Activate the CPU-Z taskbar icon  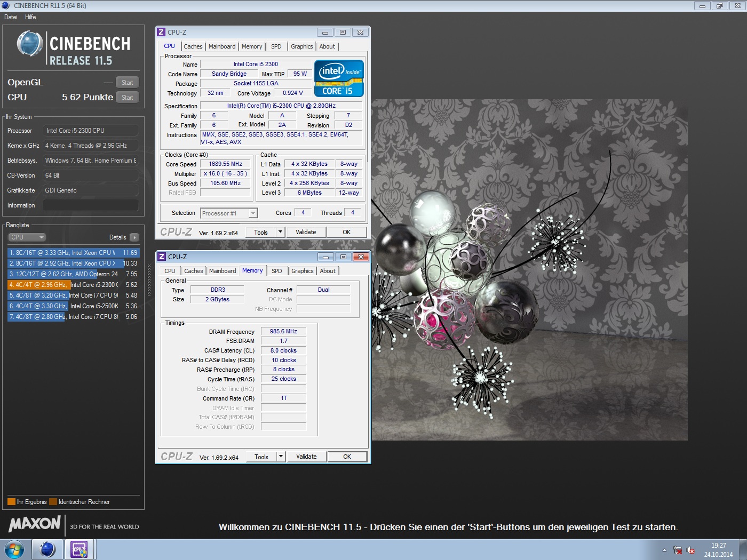(80, 549)
